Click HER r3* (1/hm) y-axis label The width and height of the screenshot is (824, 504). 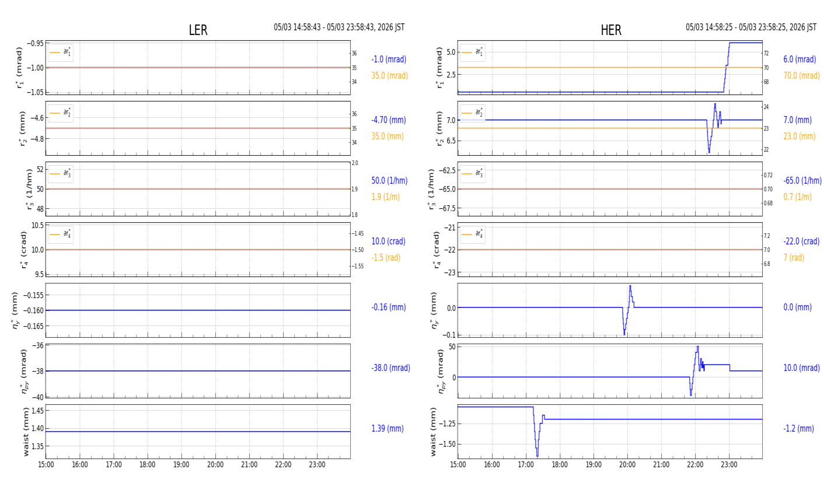432,189
